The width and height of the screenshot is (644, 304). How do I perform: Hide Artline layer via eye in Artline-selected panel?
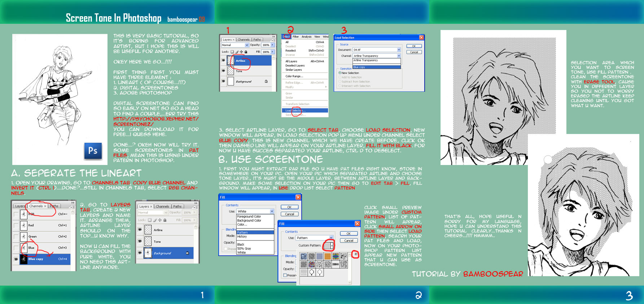(223, 60)
